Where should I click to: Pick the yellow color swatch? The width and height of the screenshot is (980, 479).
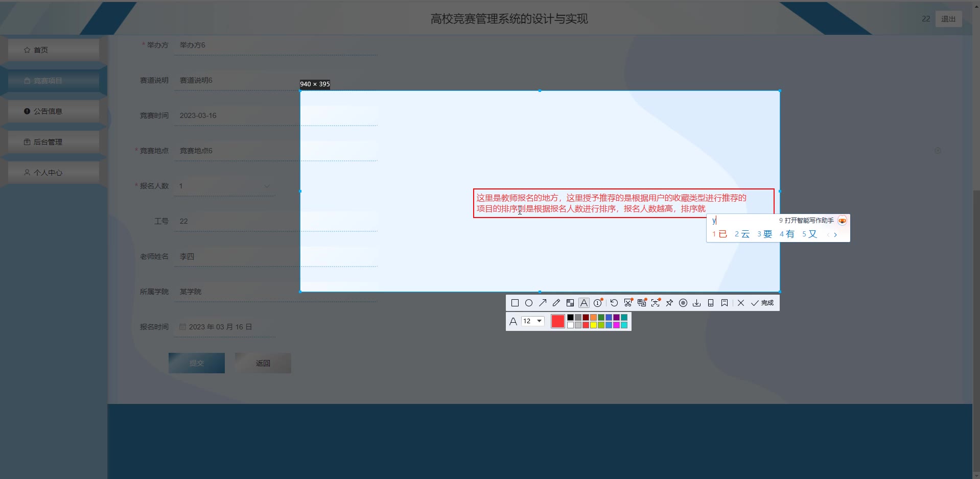pyautogui.click(x=594, y=325)
